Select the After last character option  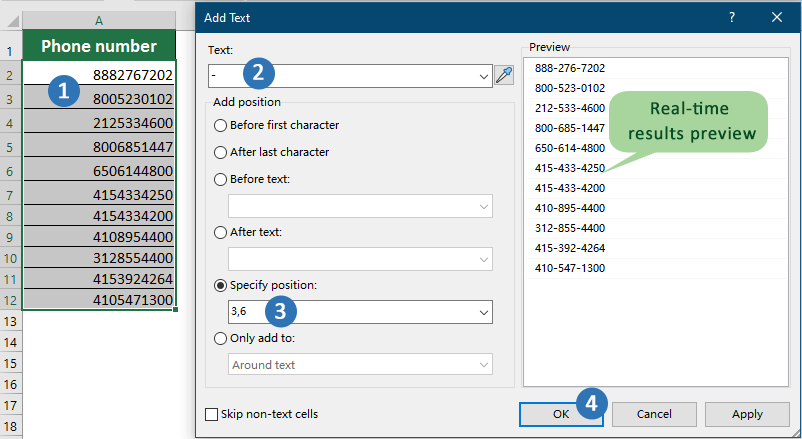tap(221, 152)
